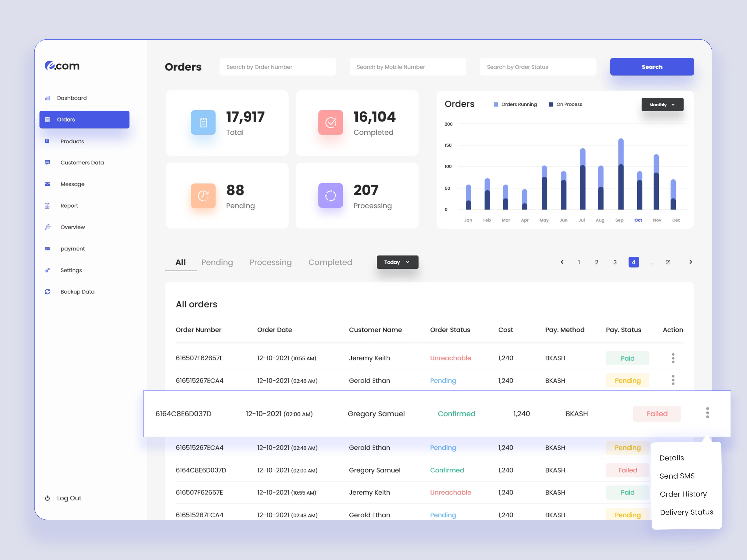Click the Settings gears icon
The width and height of the screenshot is (747, 560).
coord(47,270)
